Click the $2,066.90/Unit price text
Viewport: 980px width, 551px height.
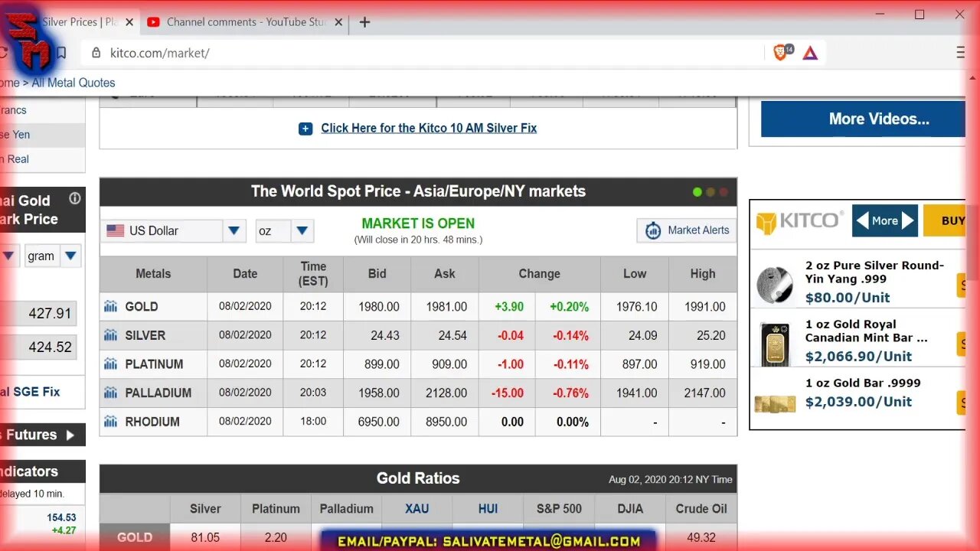858,357
